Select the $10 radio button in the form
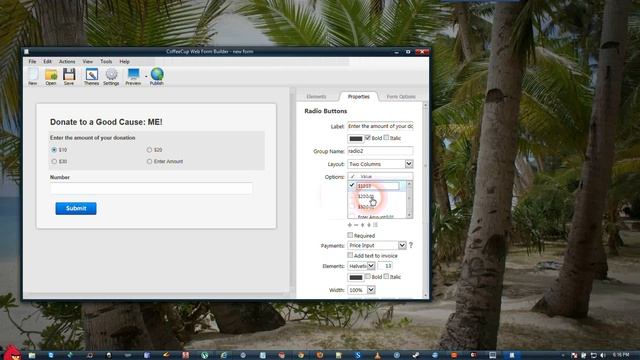 tap(54, 150)
